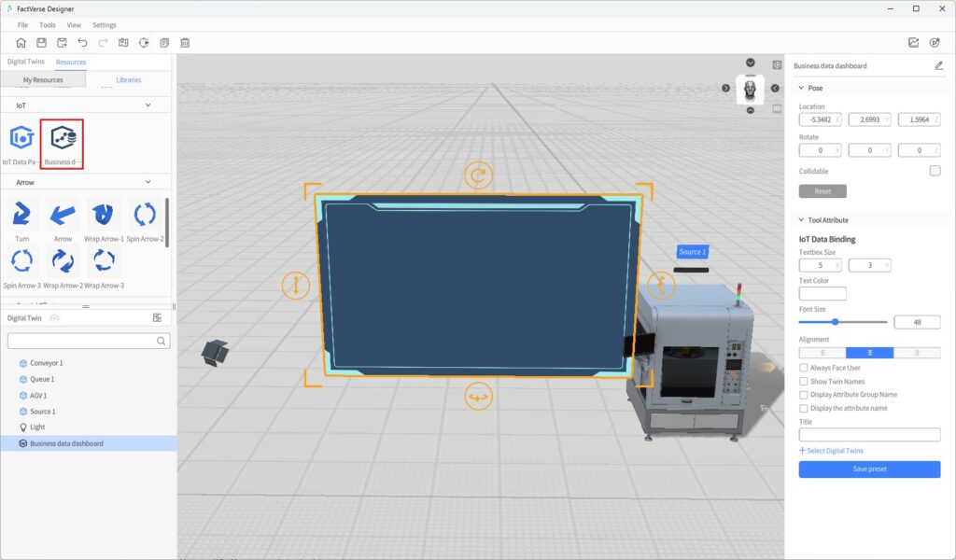The image size is (956, 560).
Task: Enable the Collidable checkbox
Action: (935, 171)
